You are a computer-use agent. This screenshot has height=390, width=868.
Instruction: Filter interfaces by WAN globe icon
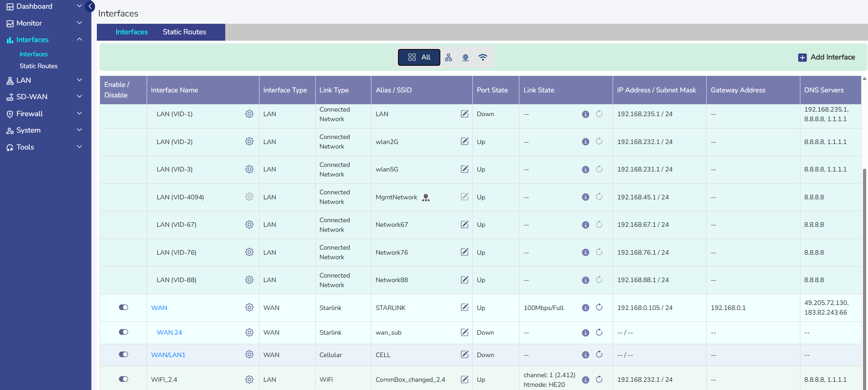point(466,57)
